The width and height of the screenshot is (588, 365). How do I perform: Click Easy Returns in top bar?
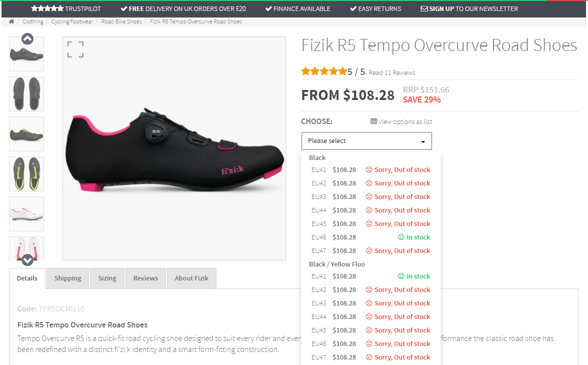[x=376, y=8]
